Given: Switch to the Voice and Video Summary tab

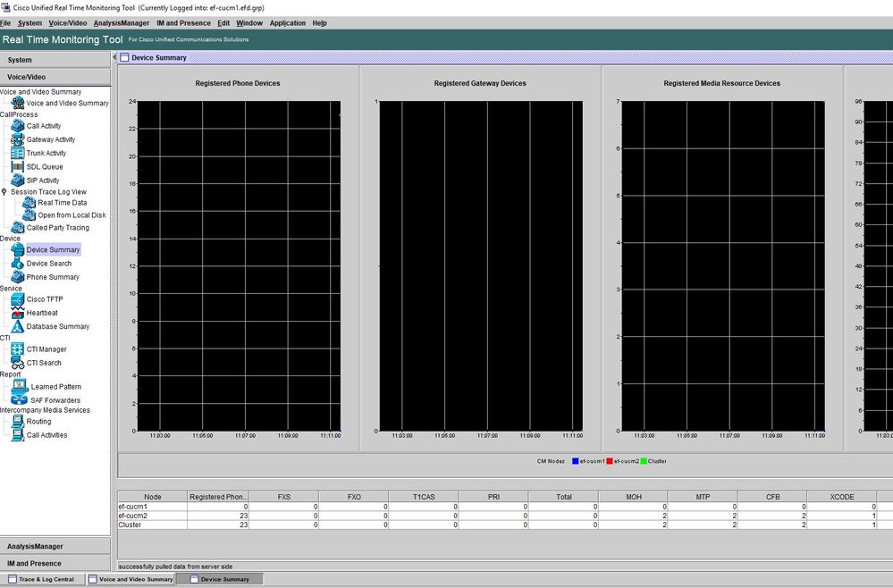Looking at the screenshot, I should click(x=131, y=579).
